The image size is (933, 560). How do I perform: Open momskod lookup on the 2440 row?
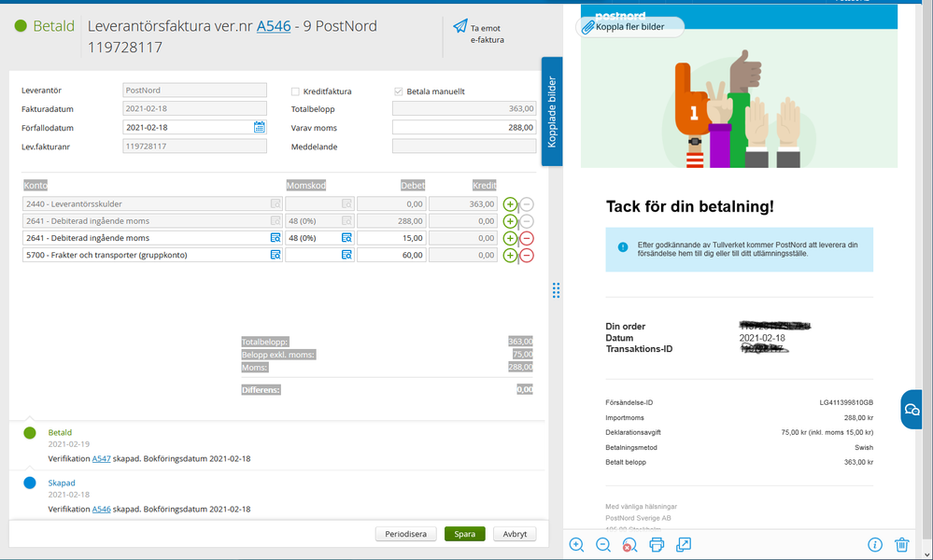pyautogui.click(x=346, y=203)
